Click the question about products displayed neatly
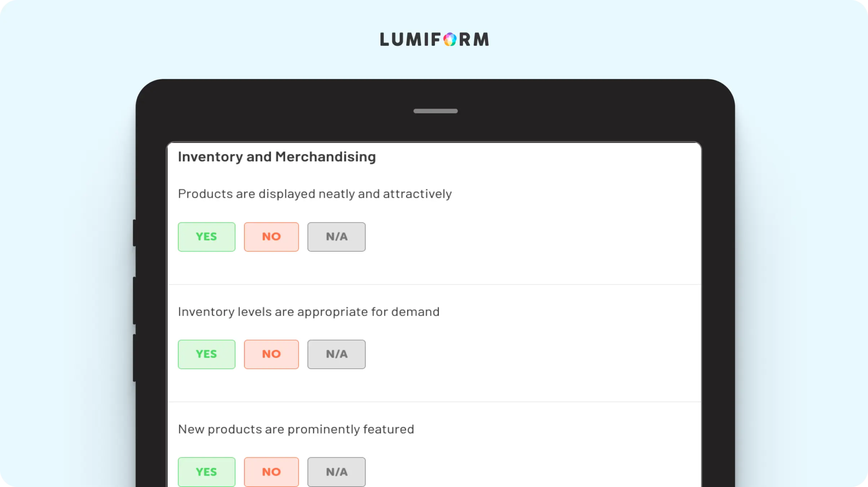 pos(315,194)
